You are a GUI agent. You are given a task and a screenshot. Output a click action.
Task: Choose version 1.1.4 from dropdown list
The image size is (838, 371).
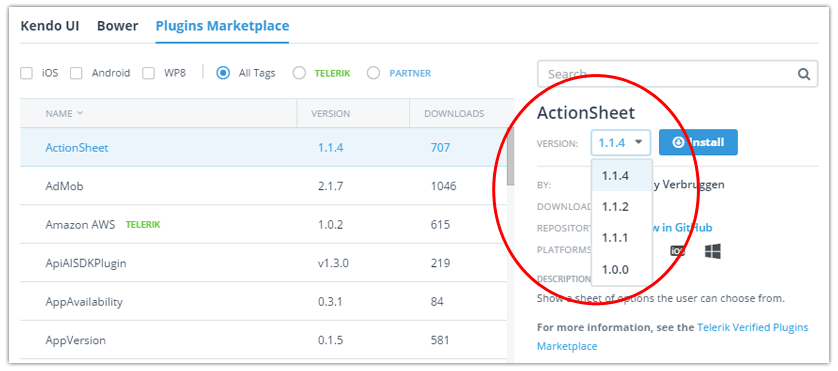[622, 176]
